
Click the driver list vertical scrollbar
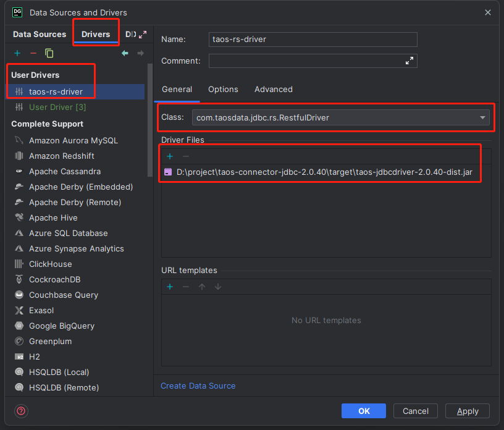click(150, 120)
